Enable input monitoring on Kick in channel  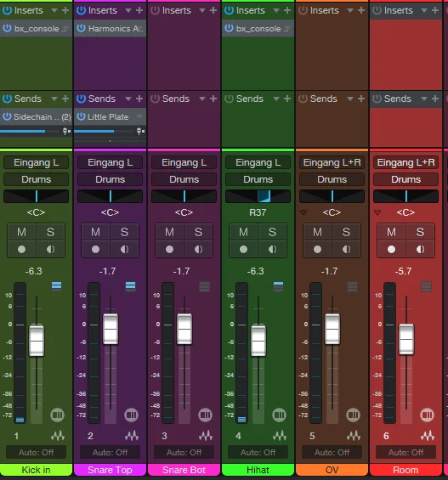50,250
